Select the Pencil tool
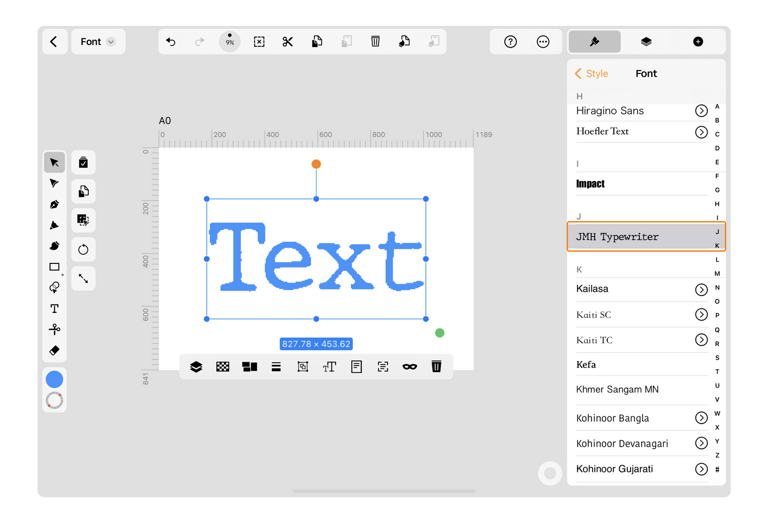The width and height of the screenshot is (768, 523). pyautogui.click(x=54, y=225)
